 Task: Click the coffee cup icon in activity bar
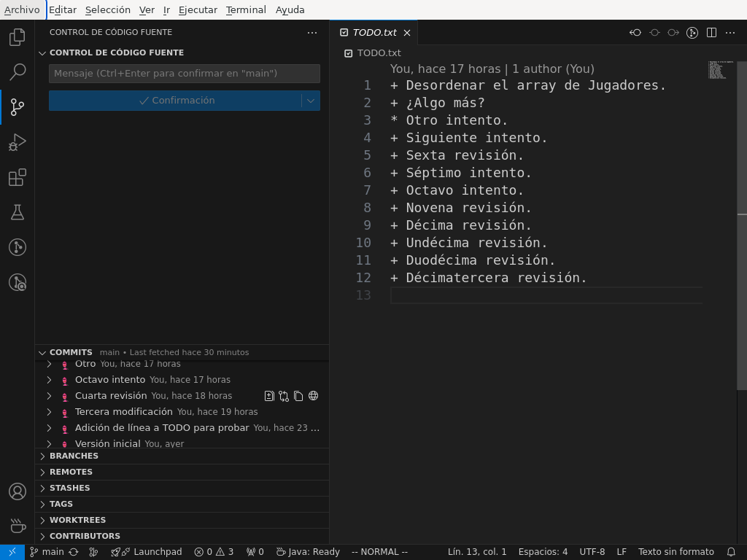(18, 526)
